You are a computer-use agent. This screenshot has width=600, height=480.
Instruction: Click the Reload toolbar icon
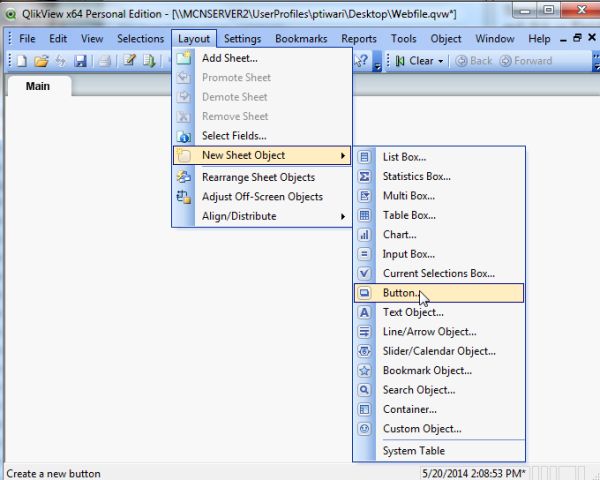[60, 60]
